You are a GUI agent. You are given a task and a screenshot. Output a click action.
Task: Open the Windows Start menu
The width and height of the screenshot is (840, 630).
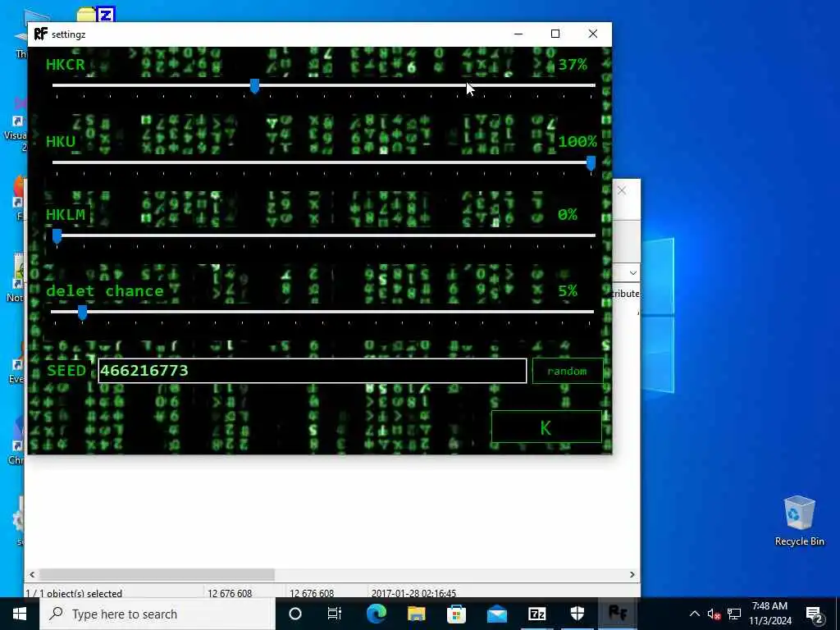(x=20, y=614)
